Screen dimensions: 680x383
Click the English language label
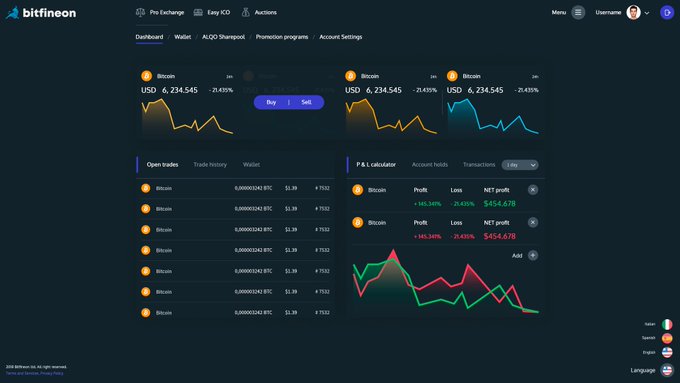[x=649, y=352]
